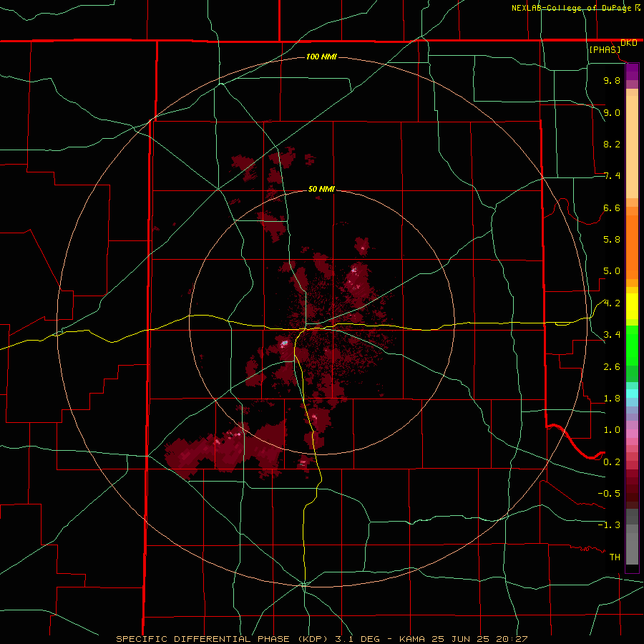The image size is (644, 644).
Task: Click the yellow segment of the color bar
Action: pyautogui.click(x=632, y=306)
